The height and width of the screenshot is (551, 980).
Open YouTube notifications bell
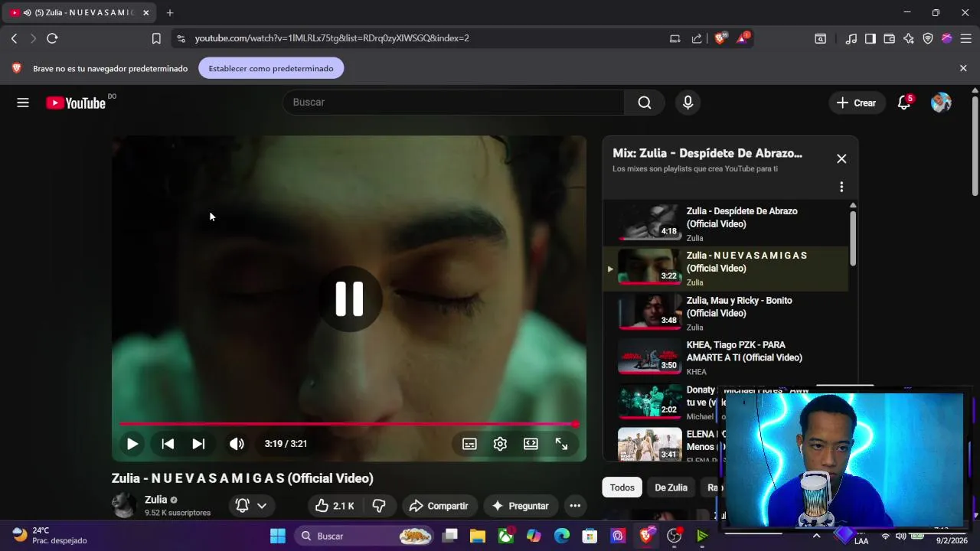904,103
